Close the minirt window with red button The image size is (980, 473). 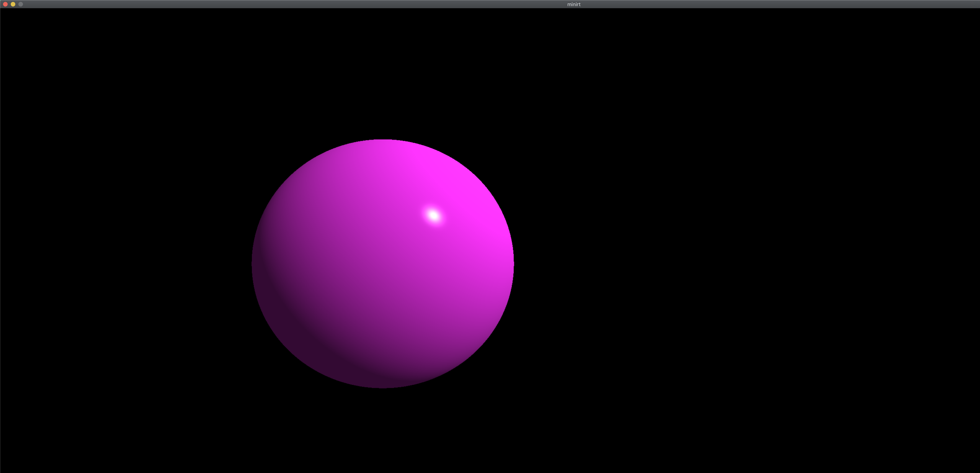click(5, 4)
